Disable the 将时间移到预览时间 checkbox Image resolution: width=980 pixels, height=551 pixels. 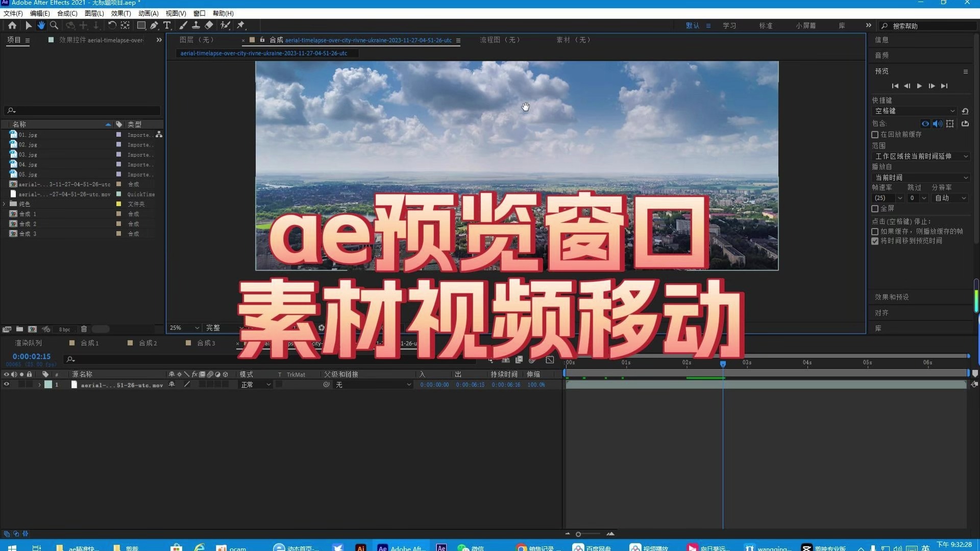tap(875, 241)
